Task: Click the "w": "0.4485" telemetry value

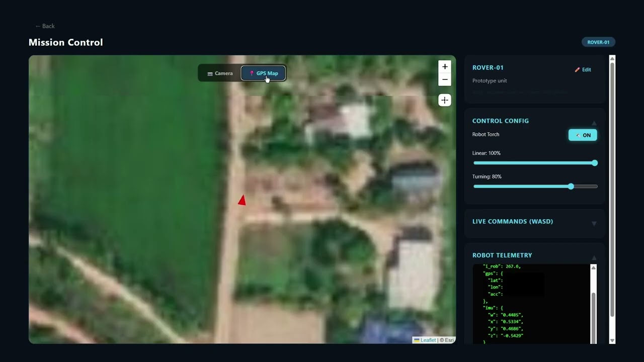Action: point(506,315)
